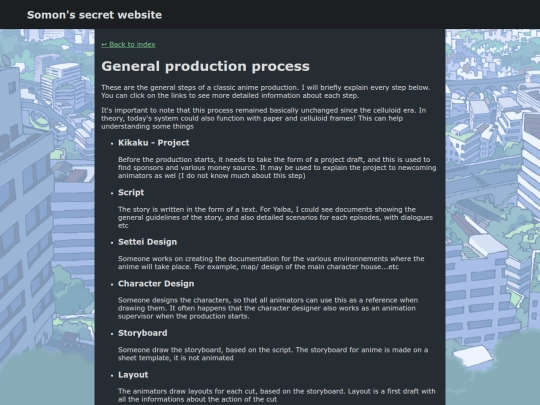
Task: Click the text 'The animators draw layouts for each cut'
Action: pyautogui.click(x=277, y=395)
